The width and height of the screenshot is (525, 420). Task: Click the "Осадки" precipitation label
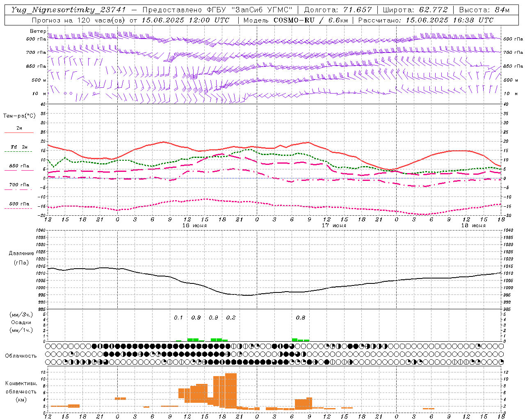(21, 322)
